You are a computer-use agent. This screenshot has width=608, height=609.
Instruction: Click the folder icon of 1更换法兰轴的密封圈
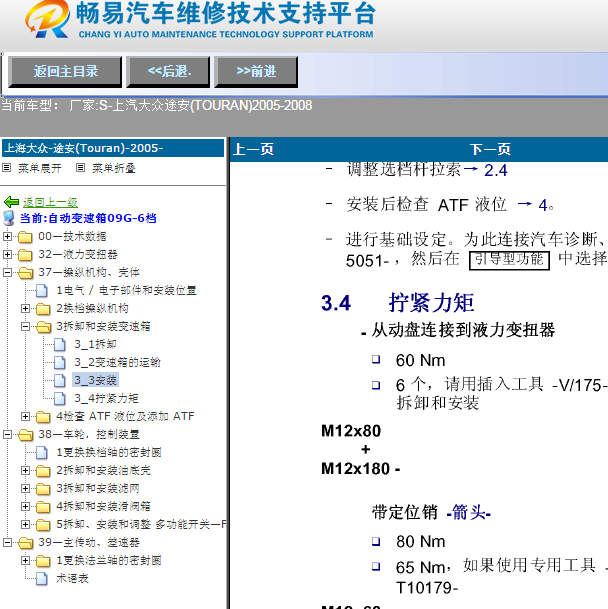coord(43,561)
